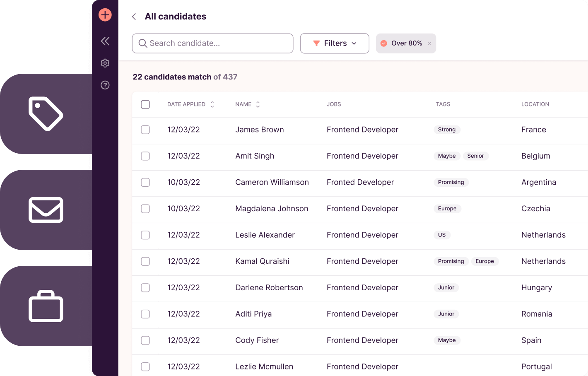Check the James Brown row checkbox

tap(145, 130)
